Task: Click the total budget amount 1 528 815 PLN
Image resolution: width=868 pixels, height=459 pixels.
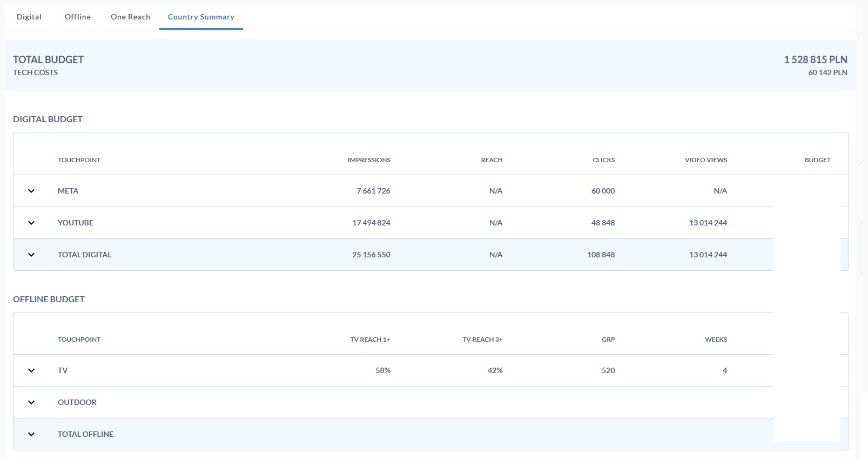Action: (816, 59)
